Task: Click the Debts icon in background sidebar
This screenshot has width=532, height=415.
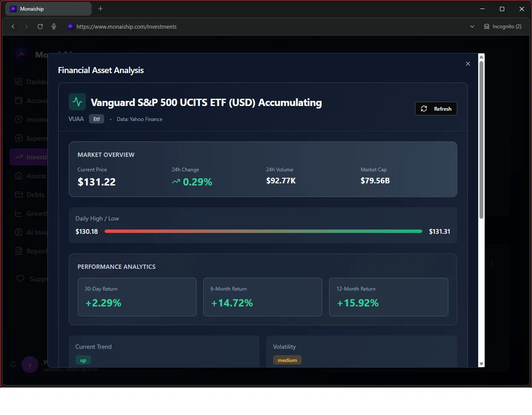Action: tap(19, 194)
